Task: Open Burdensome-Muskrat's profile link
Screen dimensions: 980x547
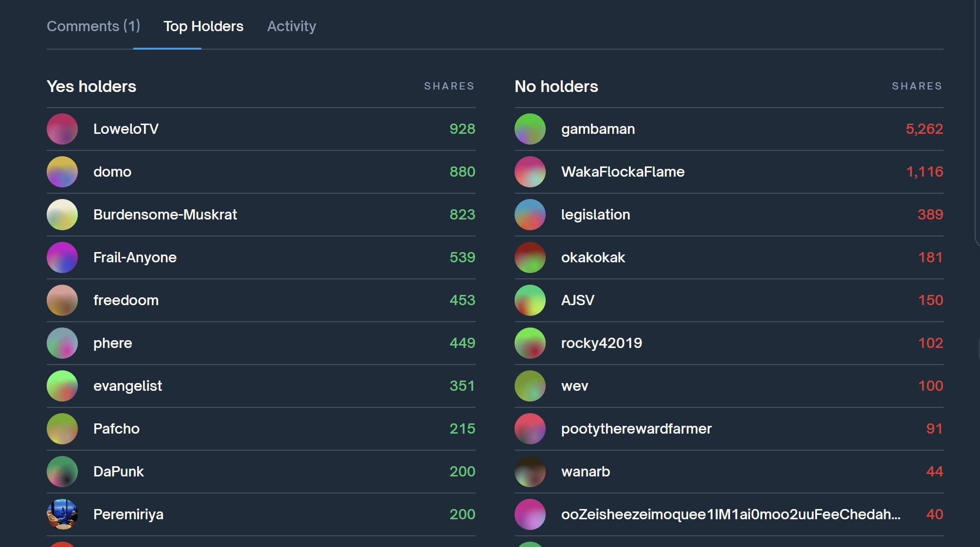Action: [165, 215]
